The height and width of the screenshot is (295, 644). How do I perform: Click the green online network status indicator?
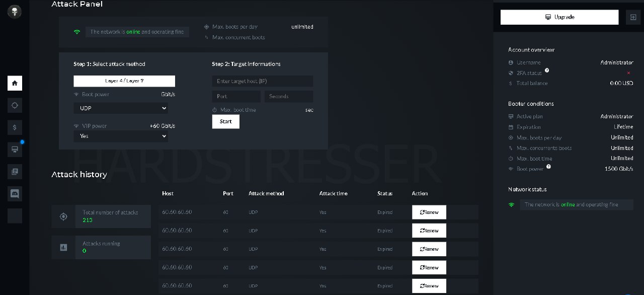(x=77, y=32)
